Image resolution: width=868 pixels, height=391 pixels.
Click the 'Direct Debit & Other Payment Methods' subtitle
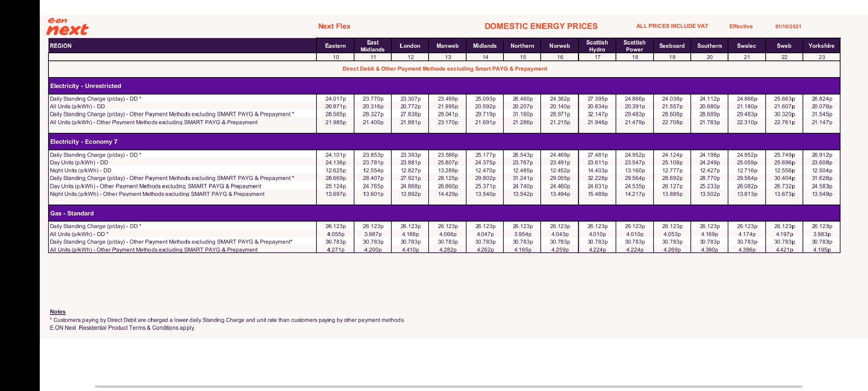pos(444,69)
